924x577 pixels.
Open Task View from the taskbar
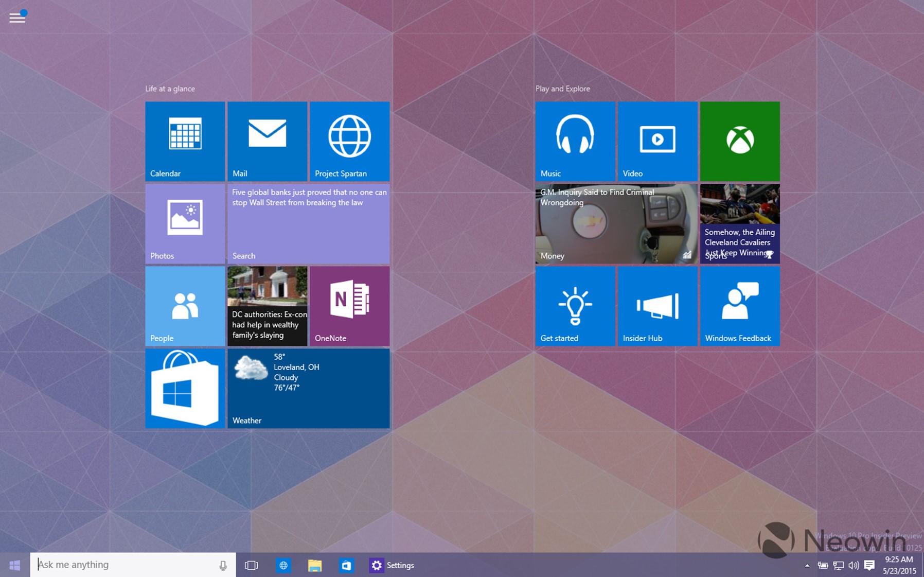(x=251, y=565)
